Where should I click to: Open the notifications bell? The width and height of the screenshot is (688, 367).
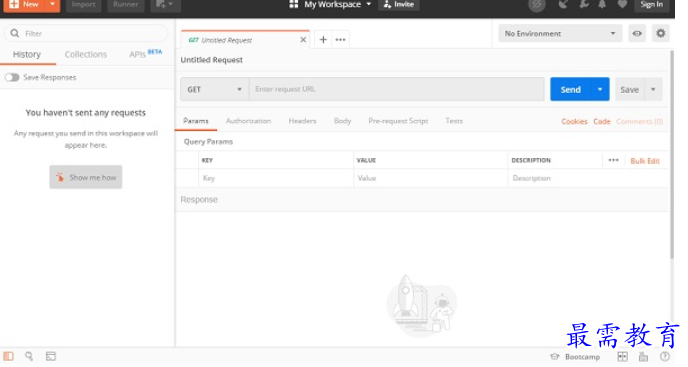click(x=602, y=4)
